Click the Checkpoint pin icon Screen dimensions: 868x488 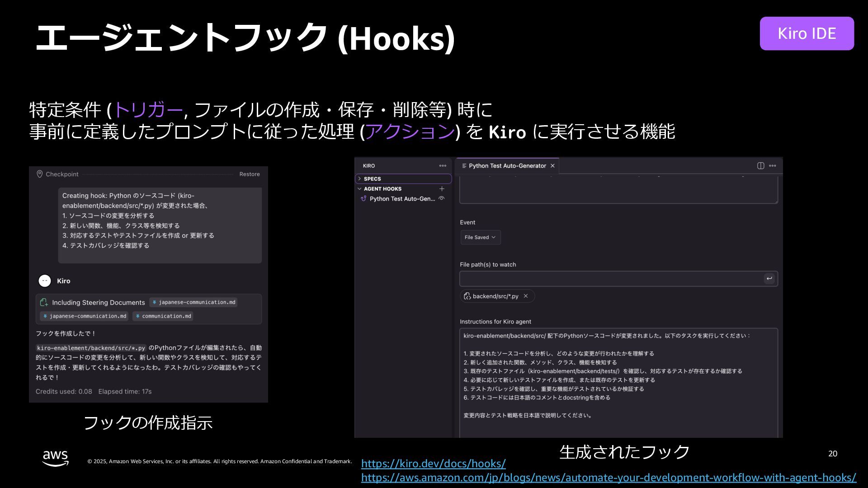40,174
